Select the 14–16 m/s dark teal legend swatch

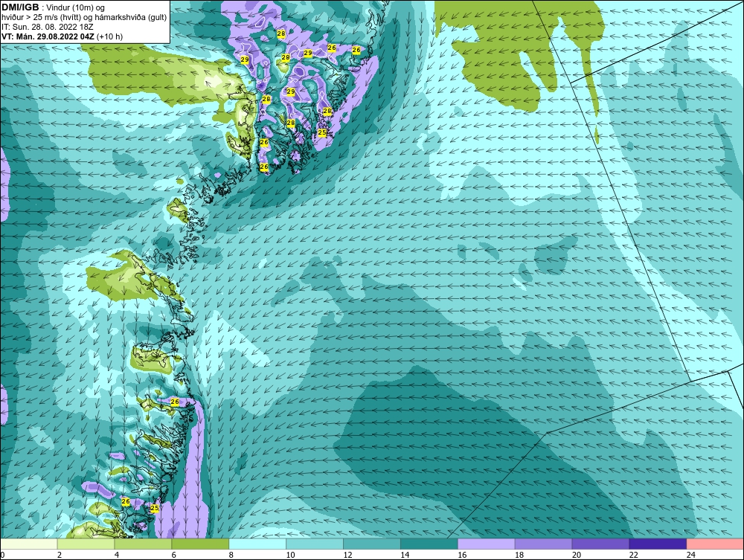pos(429,544)
